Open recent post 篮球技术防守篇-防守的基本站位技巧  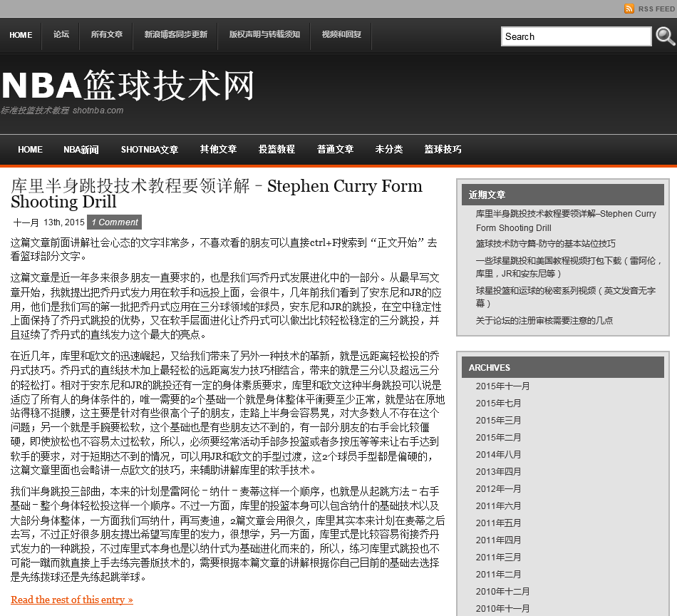tap(546, 244)
